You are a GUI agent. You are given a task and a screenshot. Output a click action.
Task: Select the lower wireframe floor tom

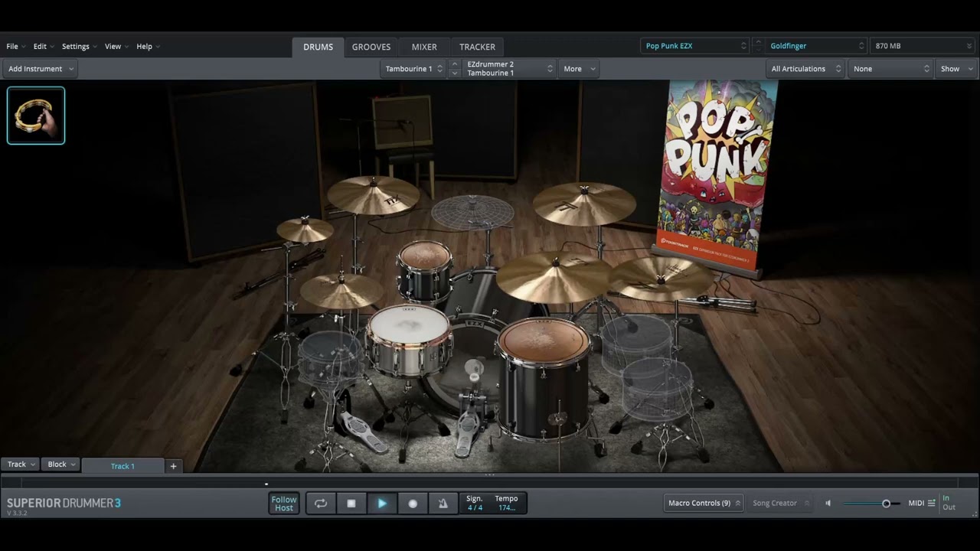coord(658,389)
